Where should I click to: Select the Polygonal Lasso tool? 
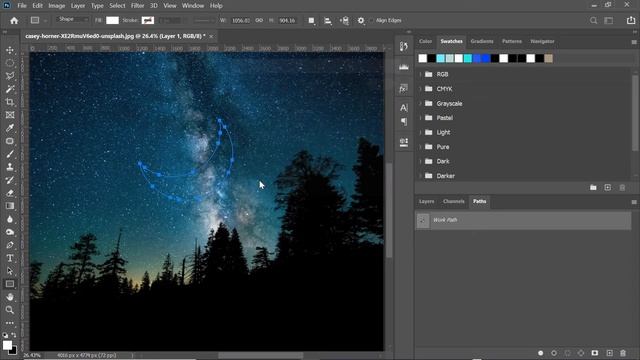(10, 76)
